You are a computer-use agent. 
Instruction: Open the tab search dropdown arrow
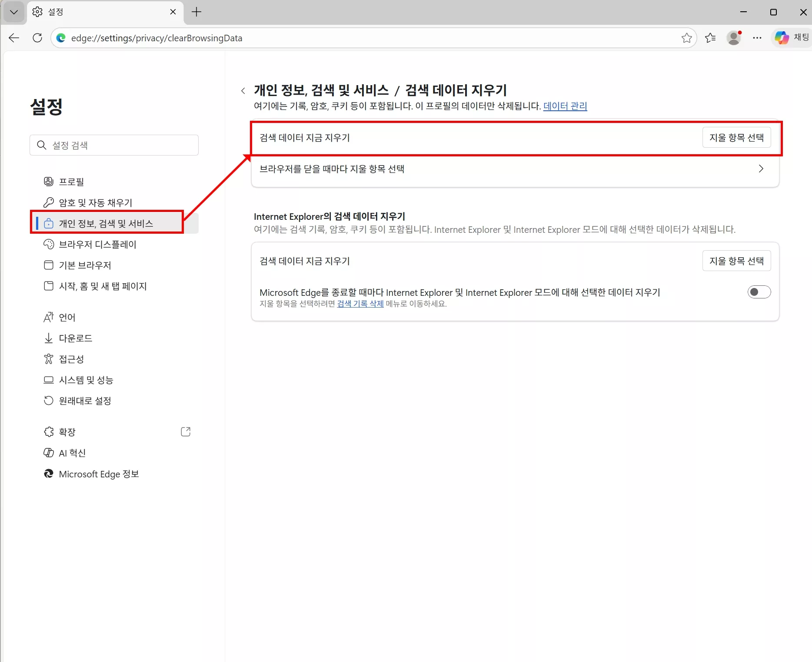[13, 12]
